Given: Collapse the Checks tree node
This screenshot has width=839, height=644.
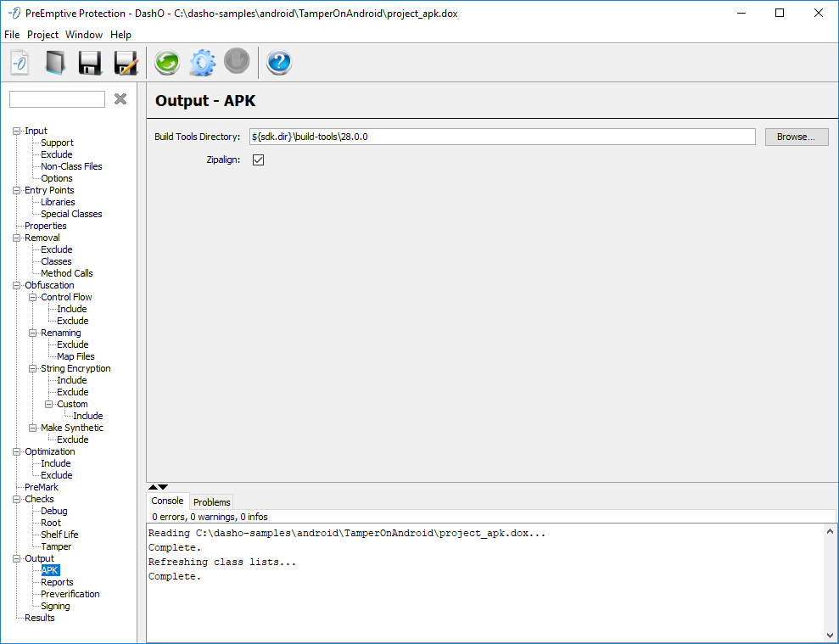Looking at the screenshot, I should (x=16, y=499).
